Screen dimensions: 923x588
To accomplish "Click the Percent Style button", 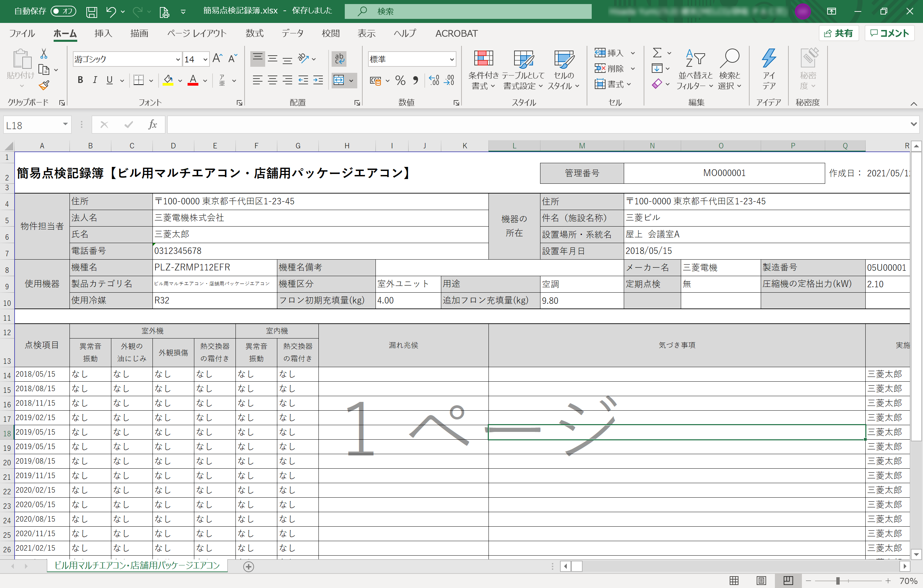I will pyautogui.click(x=400, y=81).
